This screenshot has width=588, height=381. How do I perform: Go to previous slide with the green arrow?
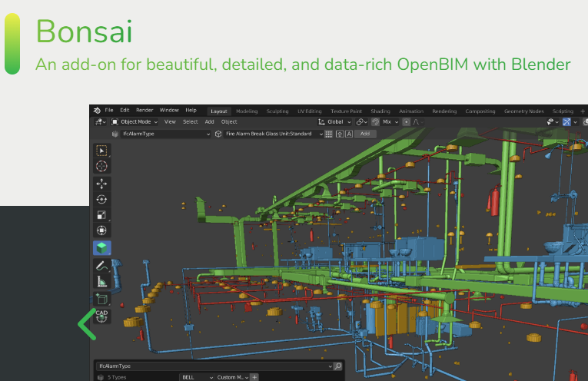(x=87, y=324)
